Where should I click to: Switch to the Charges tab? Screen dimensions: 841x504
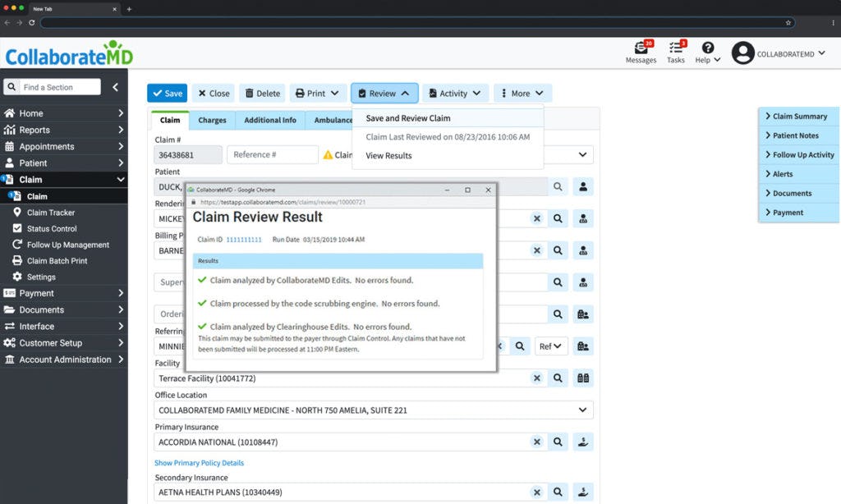tap(212, 120)
